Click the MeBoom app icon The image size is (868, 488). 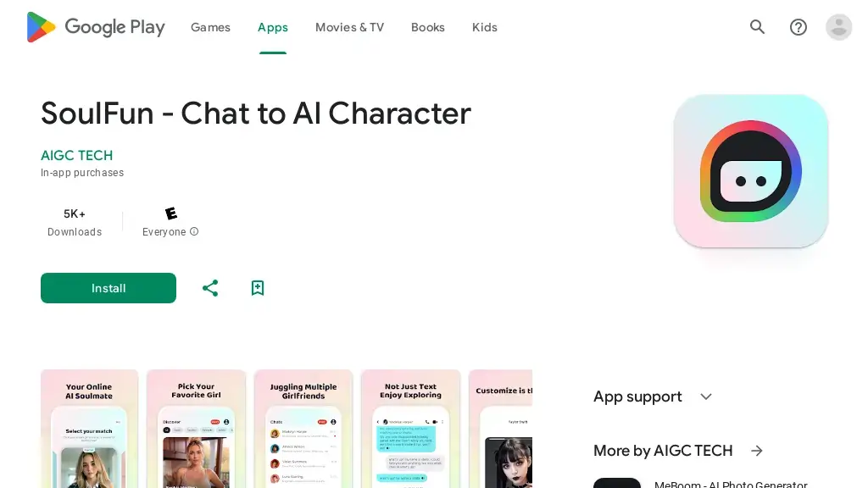(x=617, y=483)
